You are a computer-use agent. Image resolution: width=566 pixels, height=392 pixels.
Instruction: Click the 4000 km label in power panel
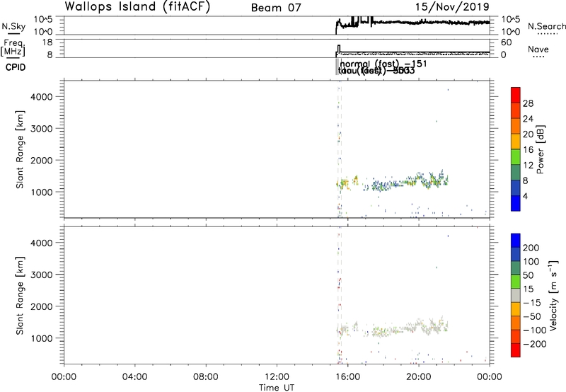[42, 97]
